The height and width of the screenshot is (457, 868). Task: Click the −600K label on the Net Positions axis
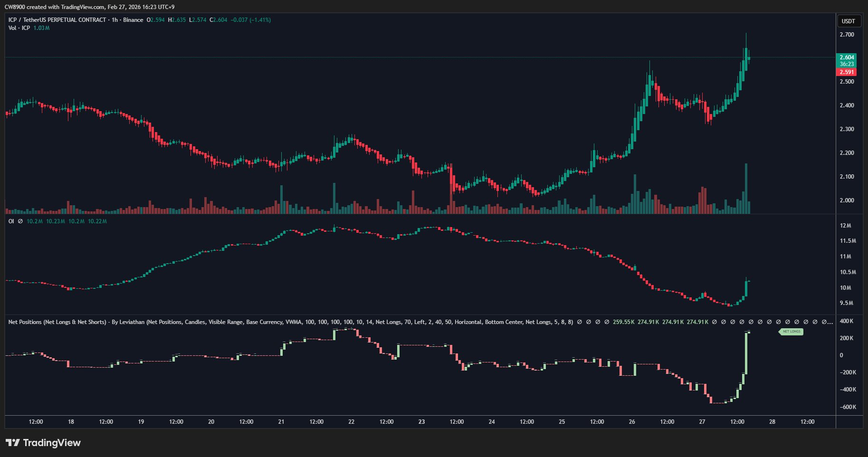point(848,407)
